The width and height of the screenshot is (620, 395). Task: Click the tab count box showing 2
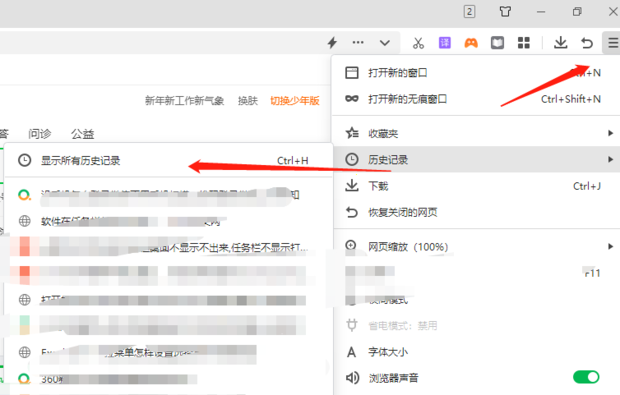coord(469,11)
